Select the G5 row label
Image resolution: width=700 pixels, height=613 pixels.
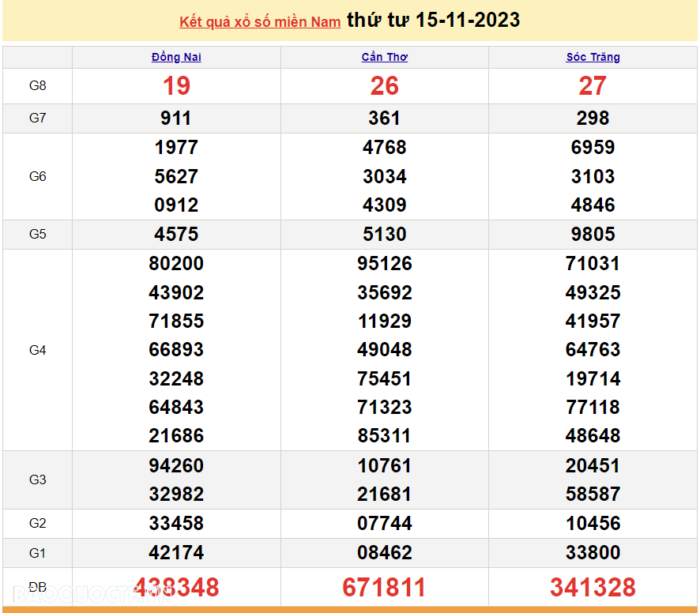(x=37, y=234)
